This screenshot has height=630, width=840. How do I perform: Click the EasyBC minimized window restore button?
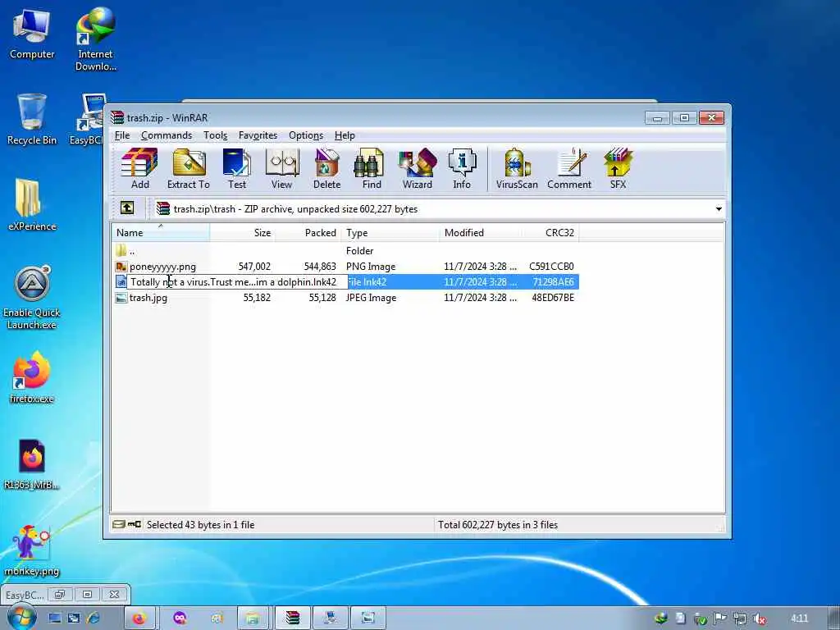click(x=59, y=594)
